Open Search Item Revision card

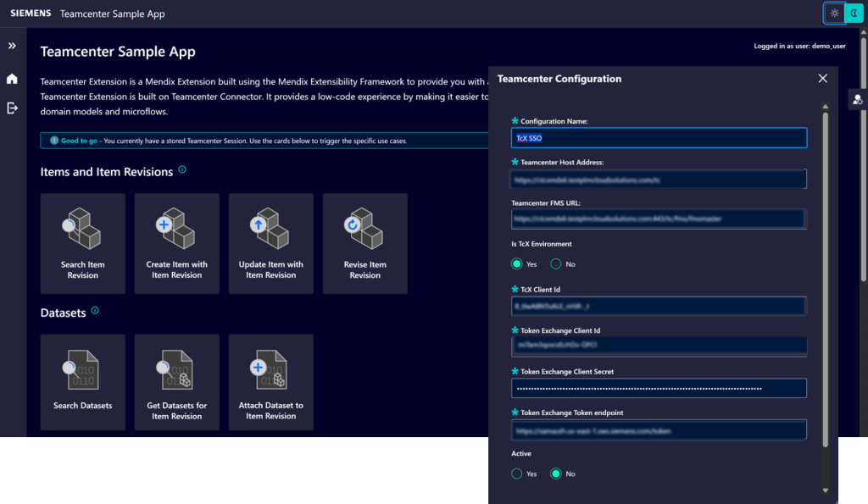coord(83,243)
